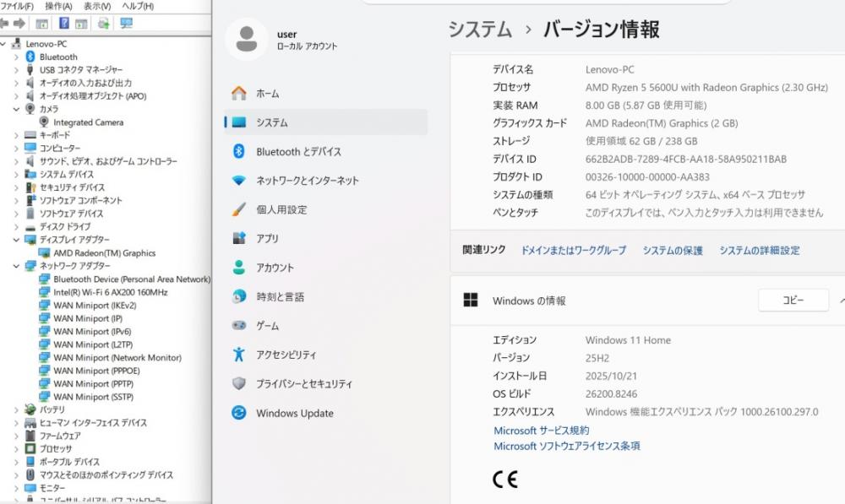
Task: Click the モニター icon in device tree
Action: [30, 488]
